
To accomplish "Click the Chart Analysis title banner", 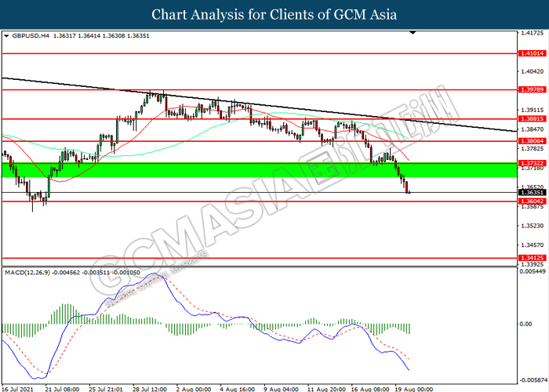I will coord(274,15).
